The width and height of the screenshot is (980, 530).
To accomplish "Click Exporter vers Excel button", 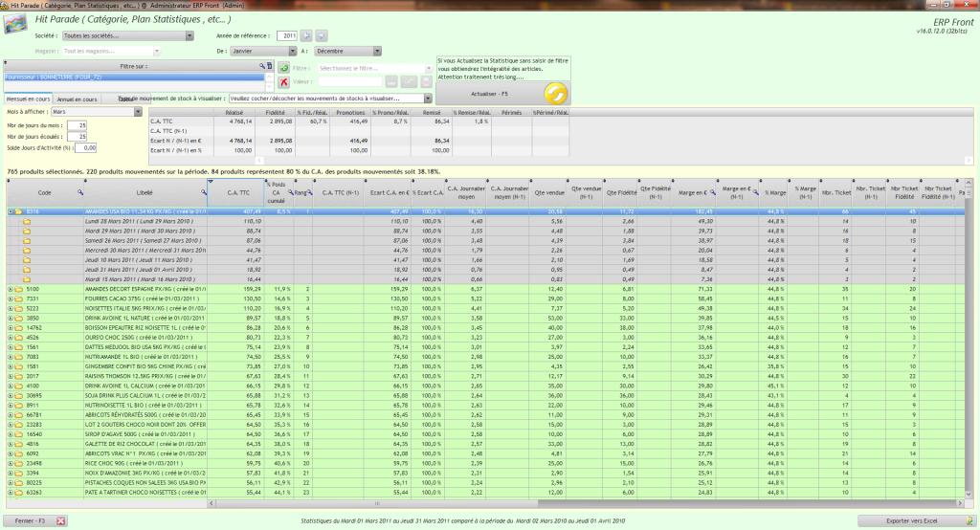I will [913, 521].
